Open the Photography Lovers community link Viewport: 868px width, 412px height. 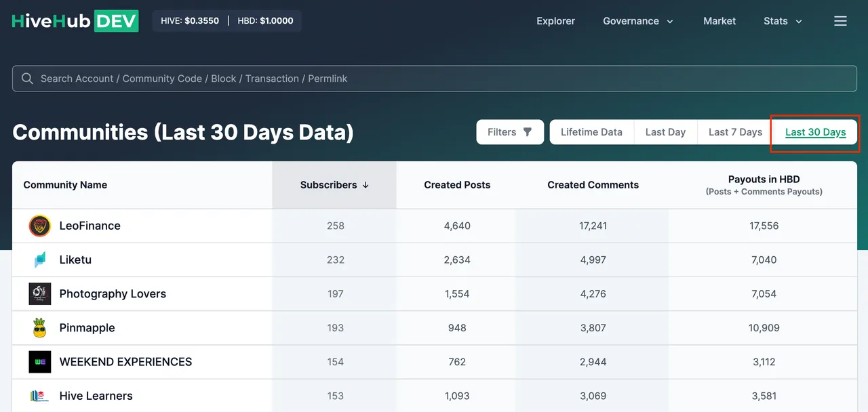113,293
